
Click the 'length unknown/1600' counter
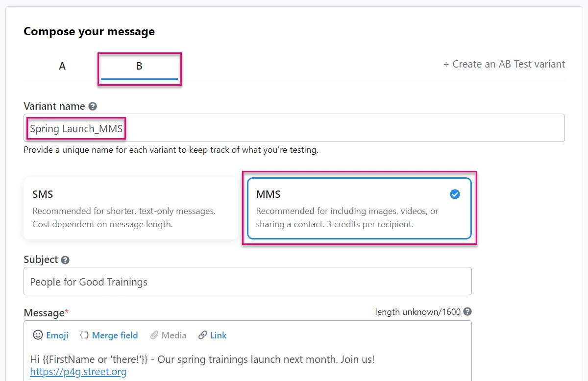click(x=418, y=311)
